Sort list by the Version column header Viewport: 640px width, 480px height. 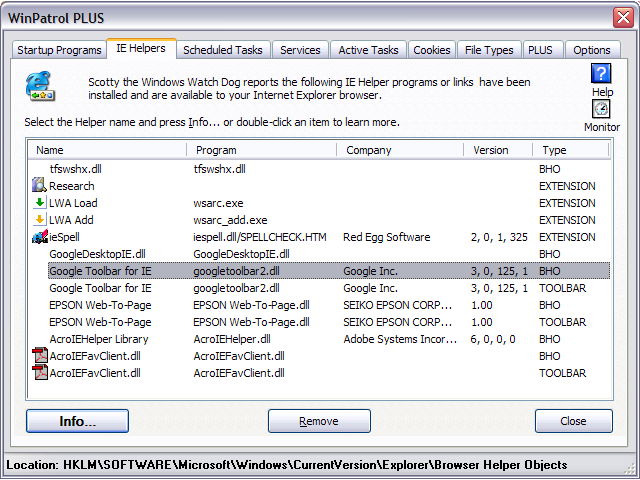497,150
